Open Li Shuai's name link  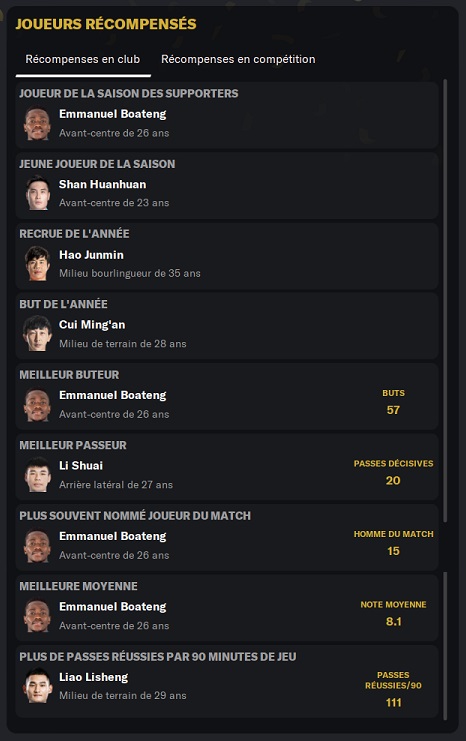pos(81,465)
